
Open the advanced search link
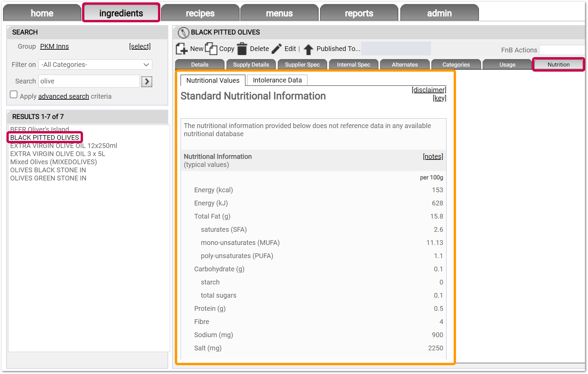(x=64, y=96)
